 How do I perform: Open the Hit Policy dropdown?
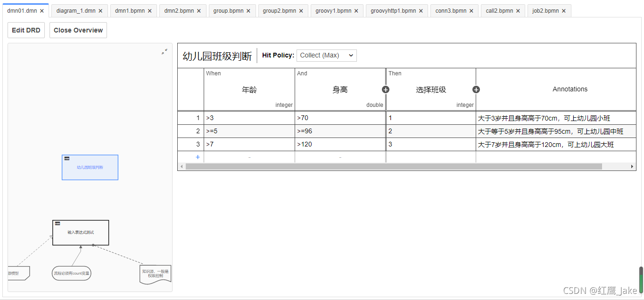point(326,56)
